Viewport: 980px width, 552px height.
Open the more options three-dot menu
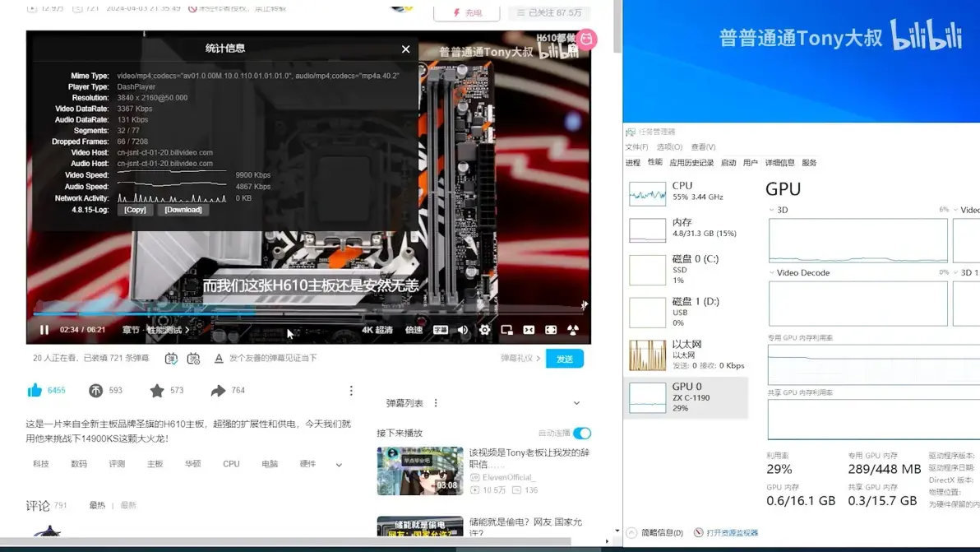(351, 390)
